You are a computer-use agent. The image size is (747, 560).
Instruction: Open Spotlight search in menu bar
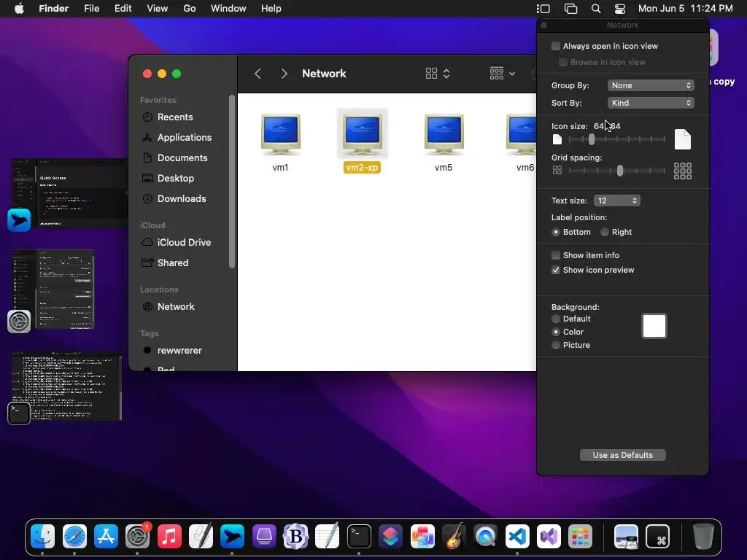click(x=595, y=9)
